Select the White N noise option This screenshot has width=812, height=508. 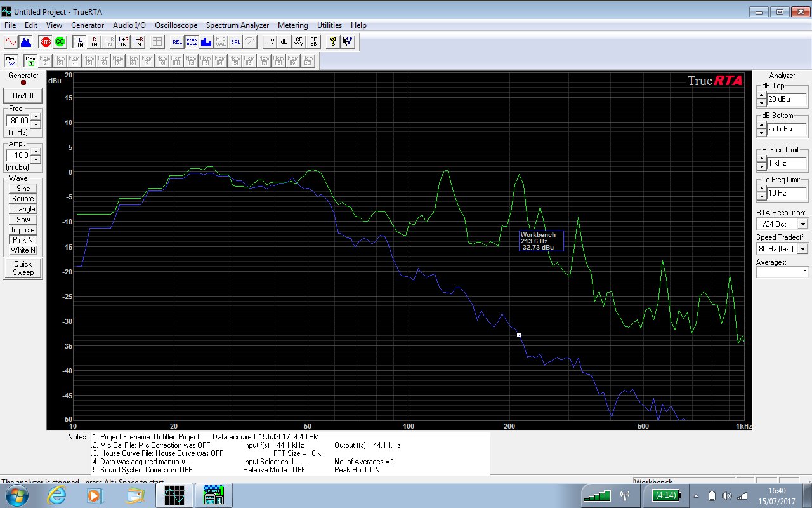pos(23,250)
